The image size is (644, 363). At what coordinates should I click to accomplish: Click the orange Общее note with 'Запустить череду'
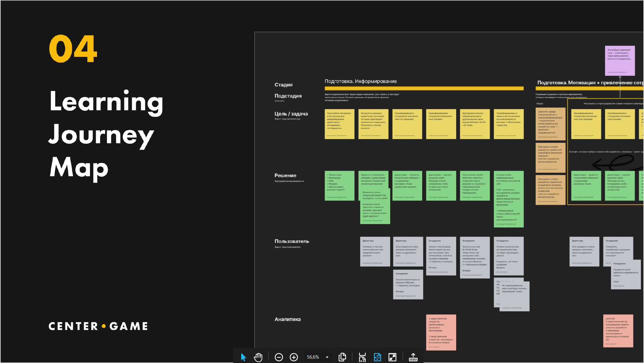(550, 124)
